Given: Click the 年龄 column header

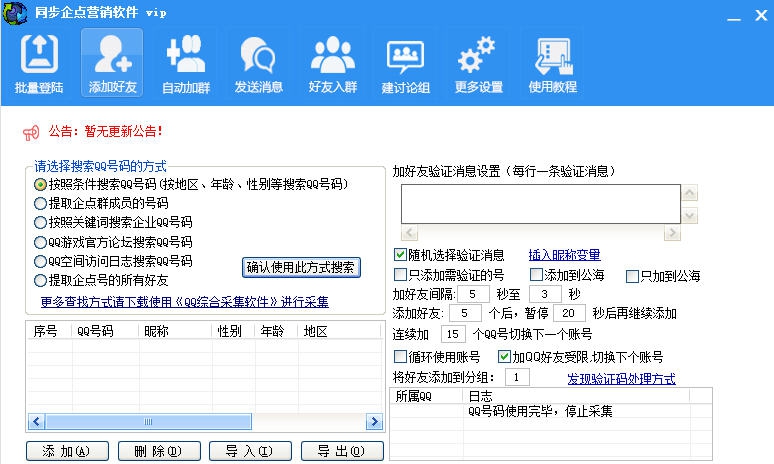Looking at the screenshot, I should click(x=276, y=331).
